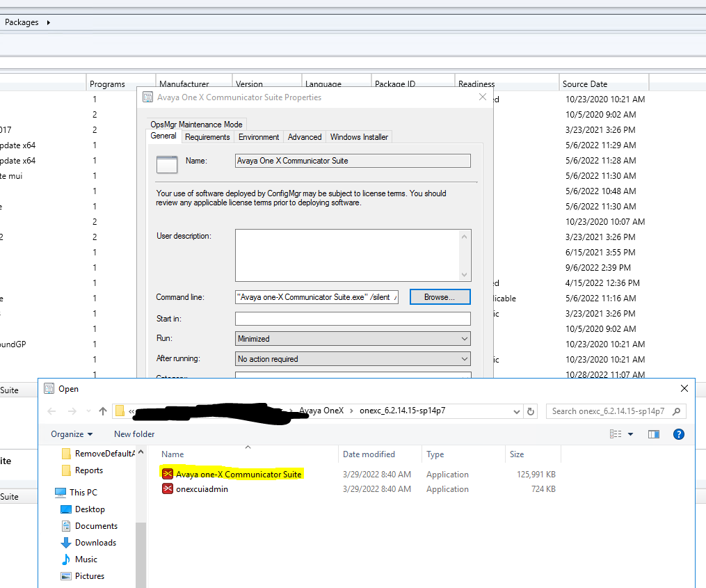Click in the Start in field

click(x=353, y=319)
